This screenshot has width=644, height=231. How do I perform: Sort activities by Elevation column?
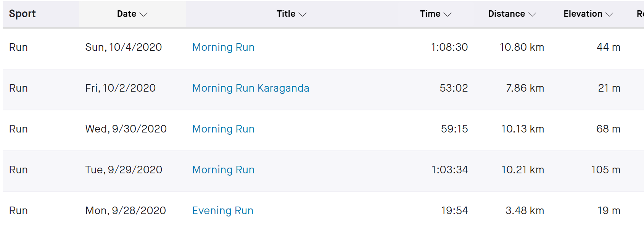click(583, 14)
